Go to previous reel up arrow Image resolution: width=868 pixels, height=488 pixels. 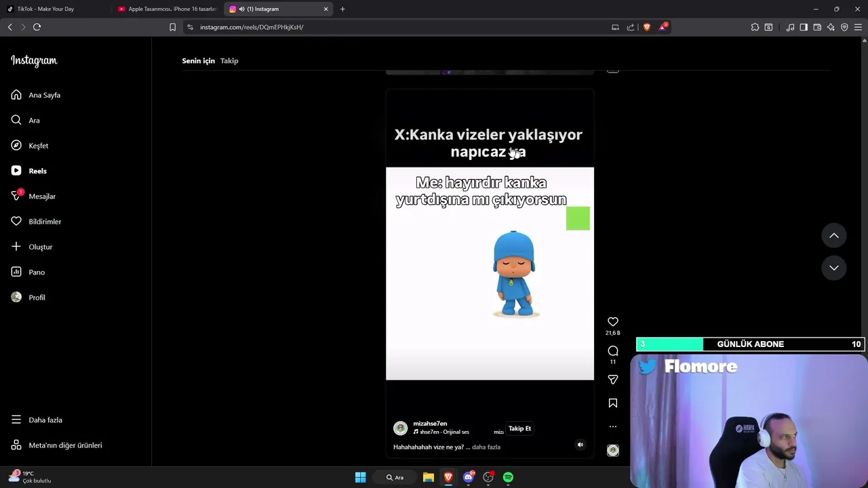[x=834, y=236]
